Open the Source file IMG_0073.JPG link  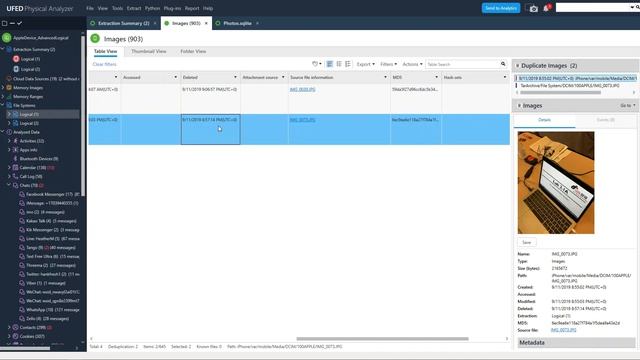point(563,330)
